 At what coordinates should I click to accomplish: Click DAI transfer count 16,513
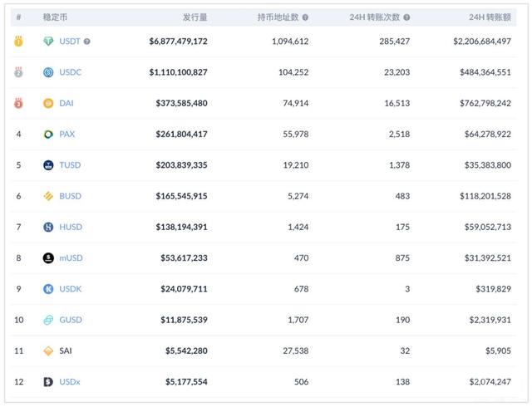tap(397, 103)
